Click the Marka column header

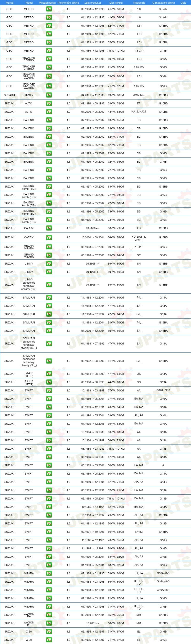tap(10, 3)
